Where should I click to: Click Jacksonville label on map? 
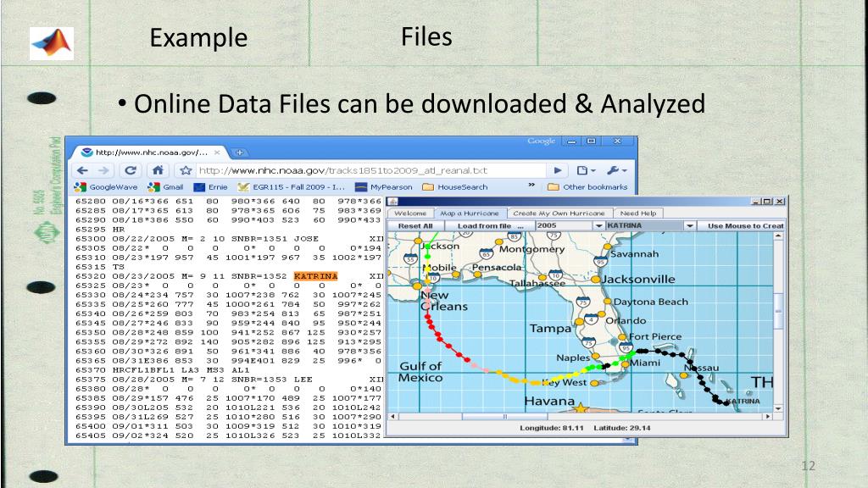[x=638, y=280]
